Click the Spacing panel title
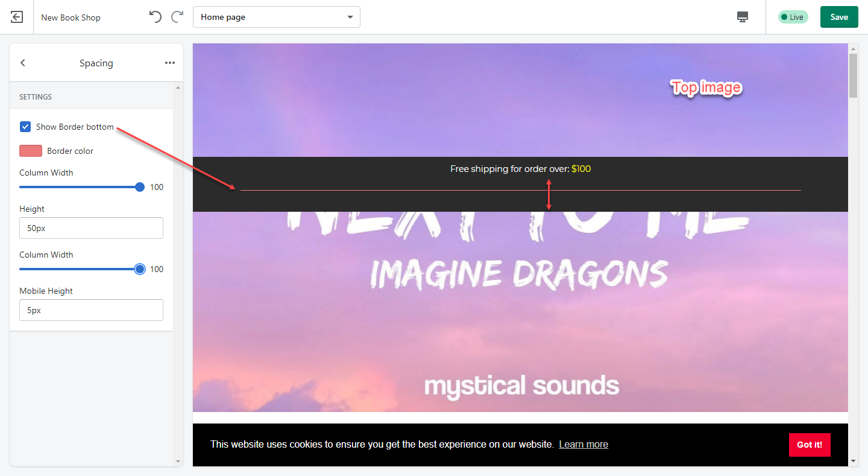 (96, 63)
